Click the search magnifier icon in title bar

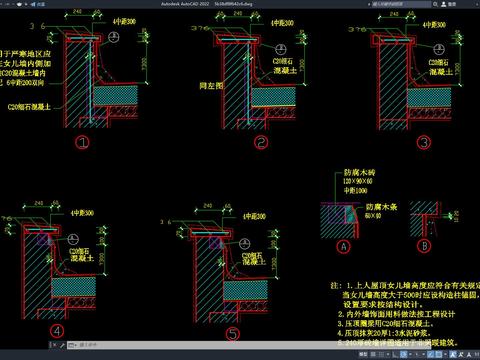[435, 4]
